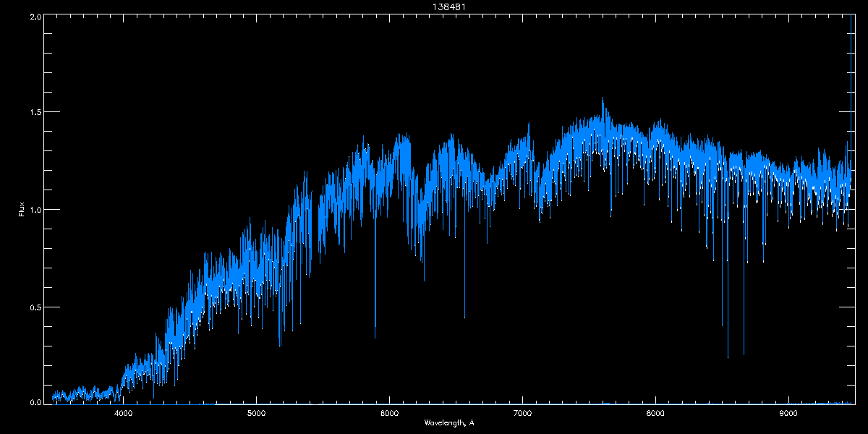Viewport: 868px width, 434px height.
Task: Click bottom of absorption line near 8660
Action: tap(744, 354)
